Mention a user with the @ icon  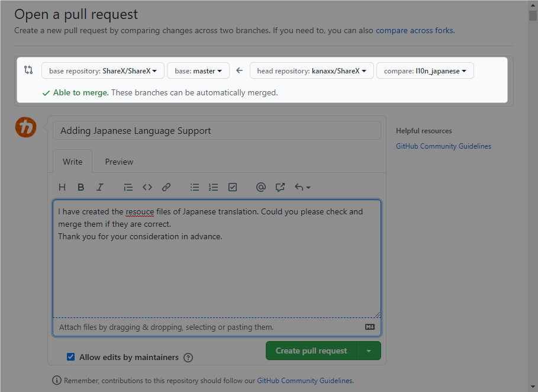pyautogui.click(x=261, y=187)
